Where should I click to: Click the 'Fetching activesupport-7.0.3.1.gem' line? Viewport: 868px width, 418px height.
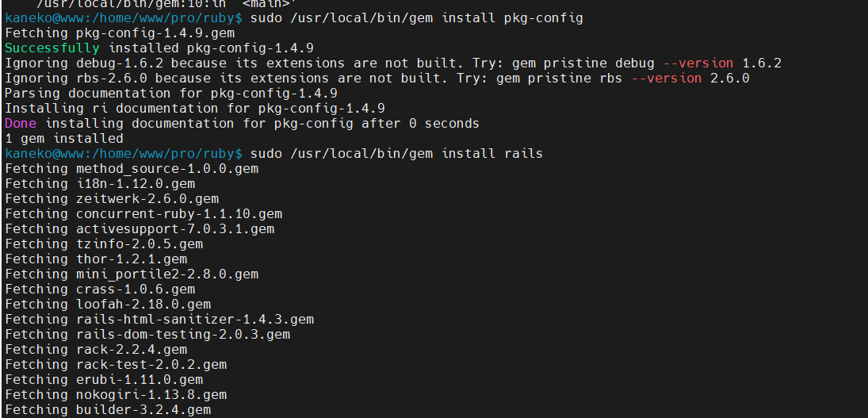[140, 229]
